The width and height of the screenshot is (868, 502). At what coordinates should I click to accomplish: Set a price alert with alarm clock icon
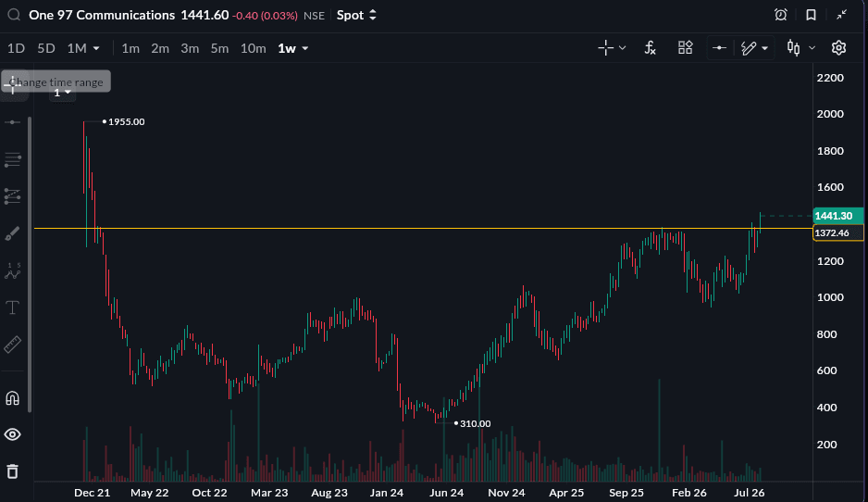click(x=780, y=15)
